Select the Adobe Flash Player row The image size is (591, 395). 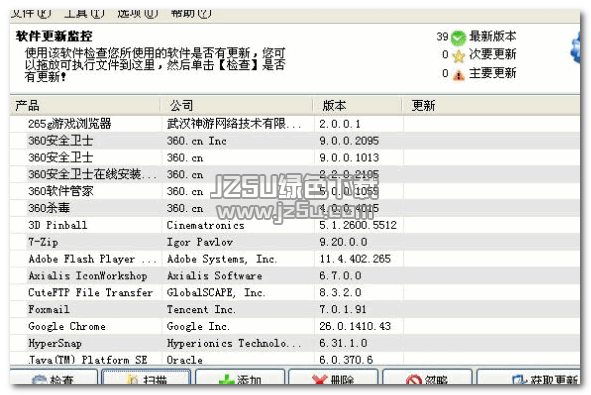pos(295,259)
